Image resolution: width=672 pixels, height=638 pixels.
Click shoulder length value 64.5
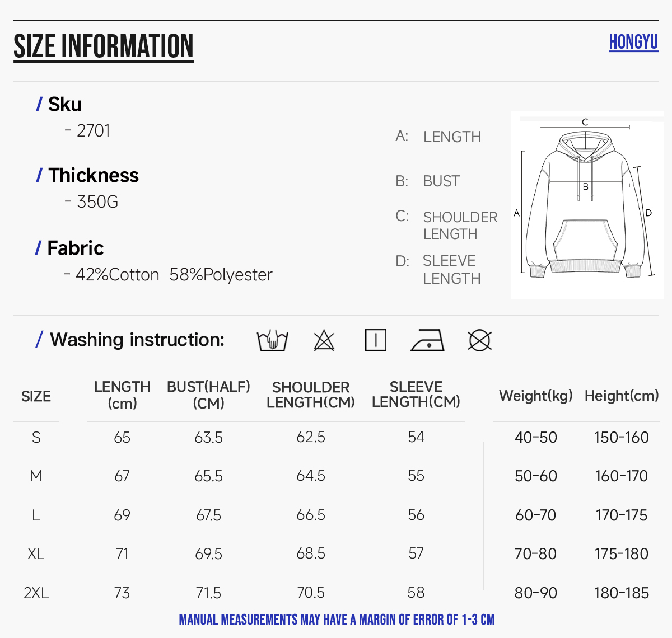(x=311, y=475)
